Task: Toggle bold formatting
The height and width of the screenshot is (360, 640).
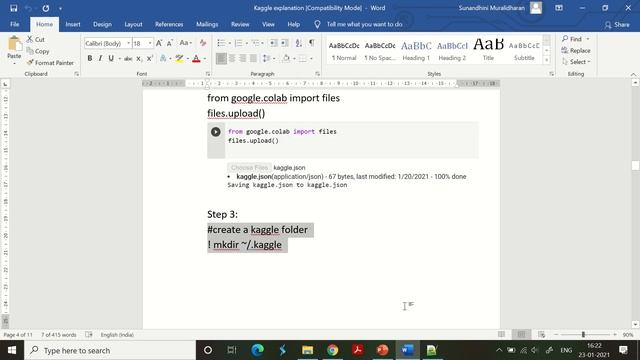Action: [x=90, y=58]
